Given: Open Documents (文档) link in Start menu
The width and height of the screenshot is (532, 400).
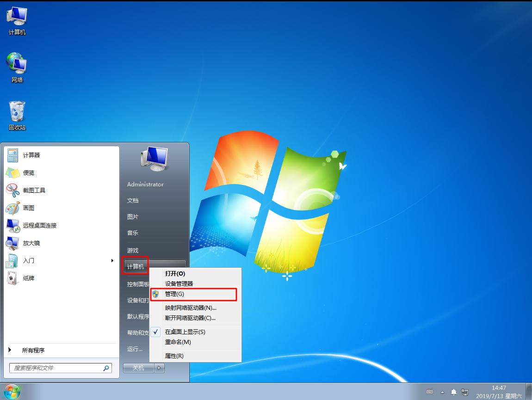Looking at the screenshot, I should point(133,201).
